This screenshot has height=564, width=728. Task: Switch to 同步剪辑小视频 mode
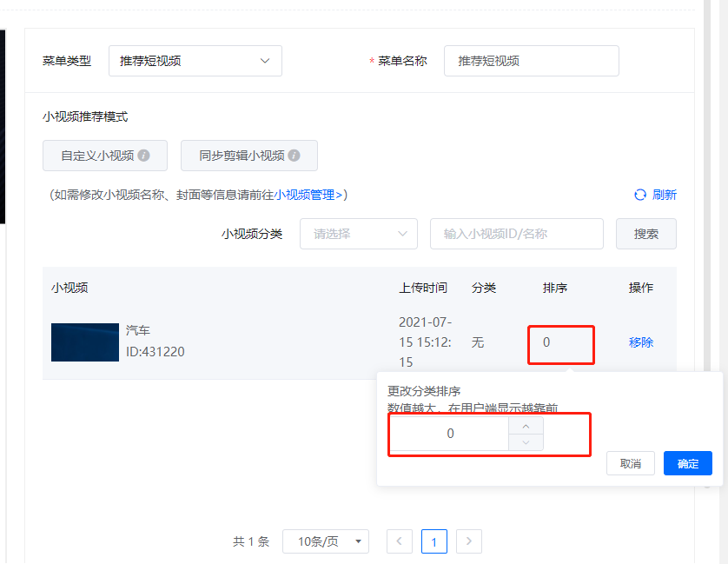click(242, 156)
